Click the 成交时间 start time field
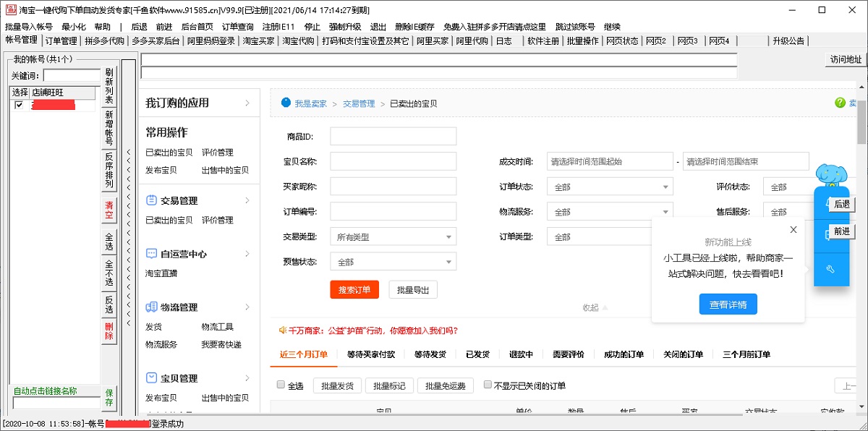868x431 pixels. click(x=610, y=161)
